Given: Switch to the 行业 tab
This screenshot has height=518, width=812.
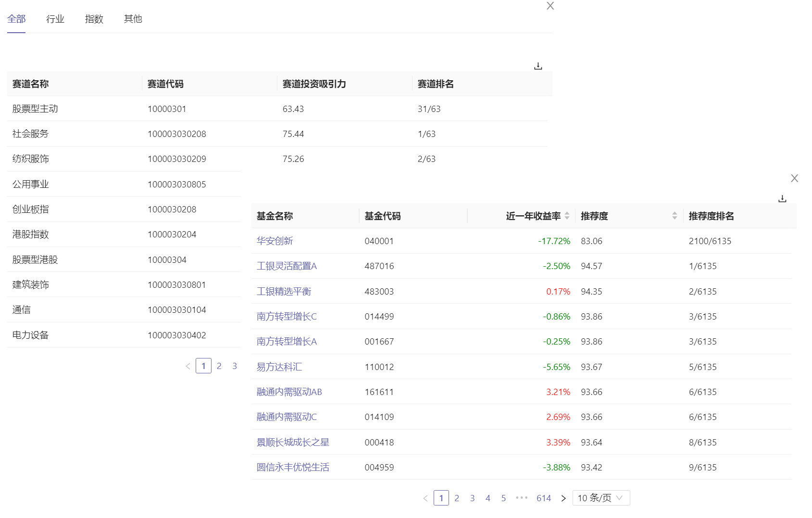Looking at the screenshot, I should coord(55,19).
